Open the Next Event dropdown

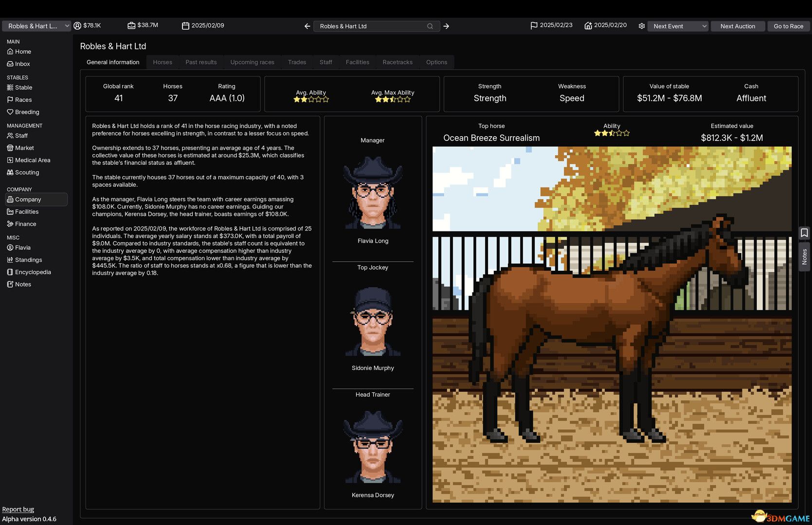(678, 26)
